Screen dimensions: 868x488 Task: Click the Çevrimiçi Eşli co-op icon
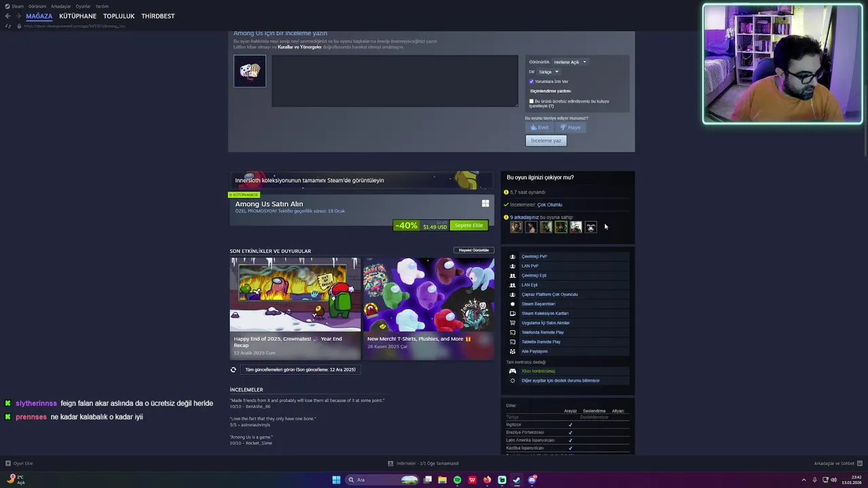pyautogui.click(x=513, y=276)
